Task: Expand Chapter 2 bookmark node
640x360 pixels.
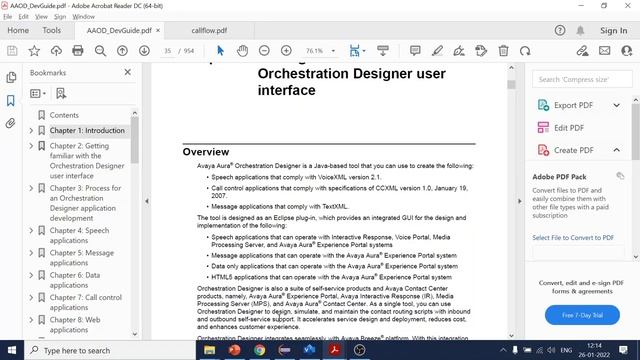Action: pyautogui.click(x=31, y=146)
